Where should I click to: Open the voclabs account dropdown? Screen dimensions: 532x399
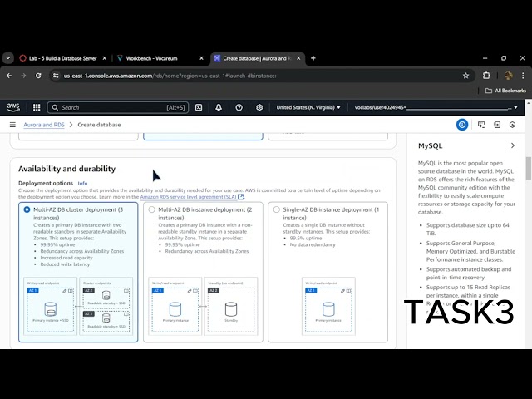pyautogui.click(x=436, y=107)
